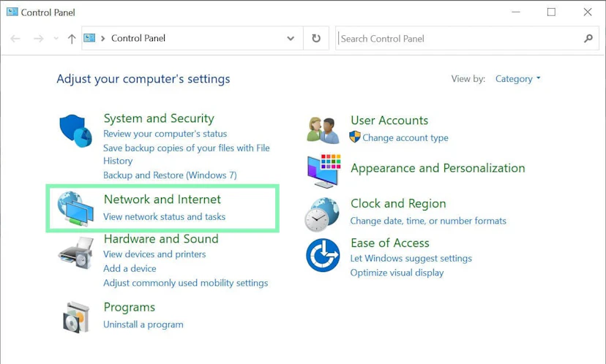Click Change account type link
Screen dimensions: 606x364
point(405,138)
